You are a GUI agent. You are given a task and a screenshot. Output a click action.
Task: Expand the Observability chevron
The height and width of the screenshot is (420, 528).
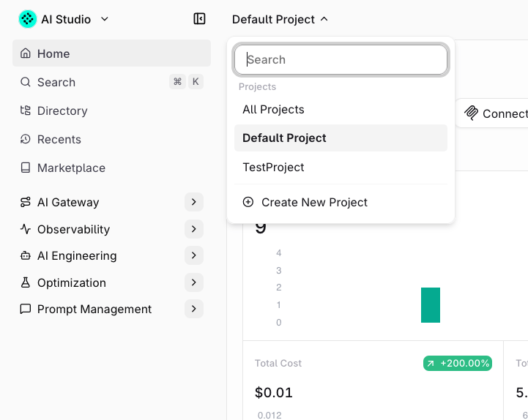(194, 229)
